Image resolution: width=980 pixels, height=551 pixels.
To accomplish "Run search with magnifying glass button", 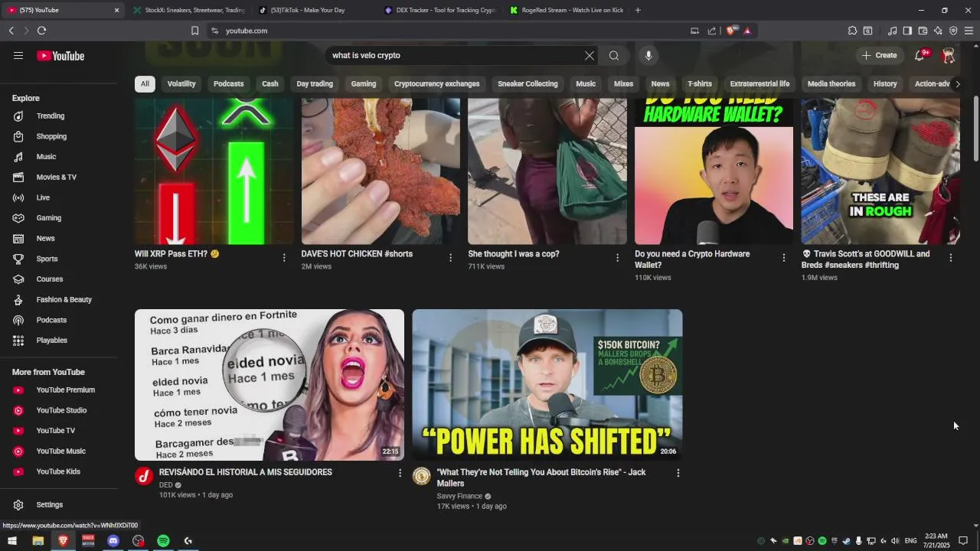I will point(614,55).
